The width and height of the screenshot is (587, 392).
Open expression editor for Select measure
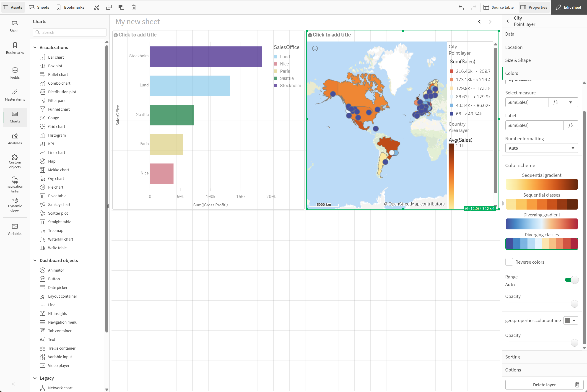[x=556, y=102]
